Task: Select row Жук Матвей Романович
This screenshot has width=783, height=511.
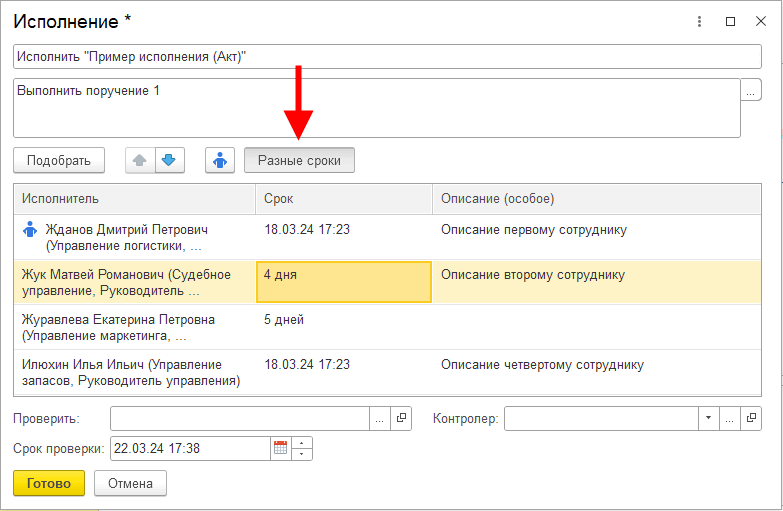Action: point(388,282)
